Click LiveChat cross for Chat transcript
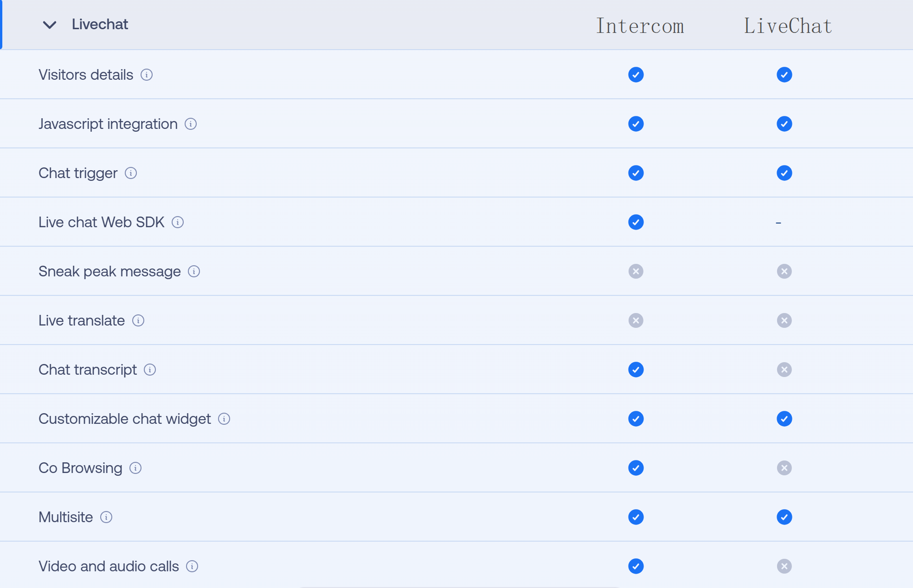This screenshot has height=588, width=913. (x=784, y=370)
